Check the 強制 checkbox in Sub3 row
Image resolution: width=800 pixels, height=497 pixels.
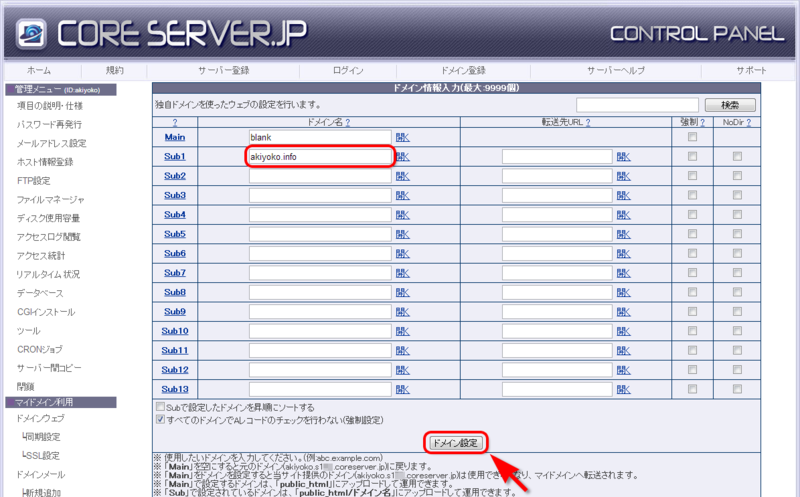click(692, 195)
